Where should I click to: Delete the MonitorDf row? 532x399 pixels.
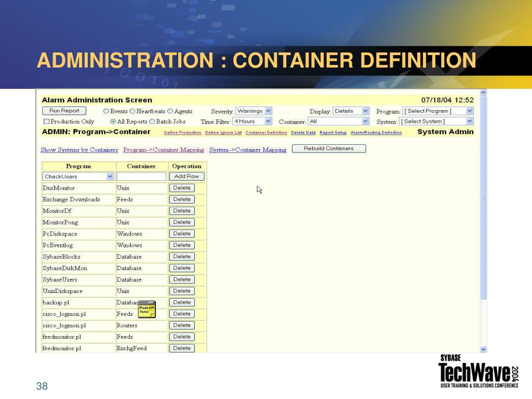click(182, 211)
